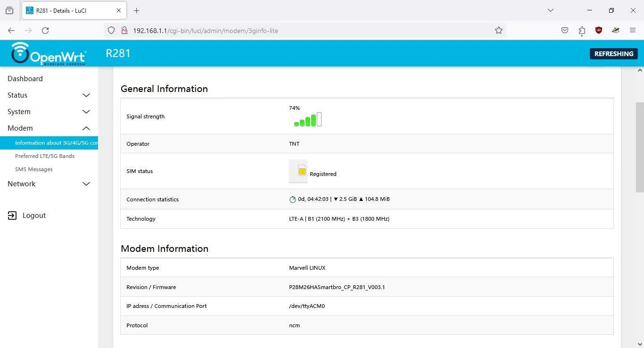
Task: Click the Logout icon
Action: (x=12, y=215)
